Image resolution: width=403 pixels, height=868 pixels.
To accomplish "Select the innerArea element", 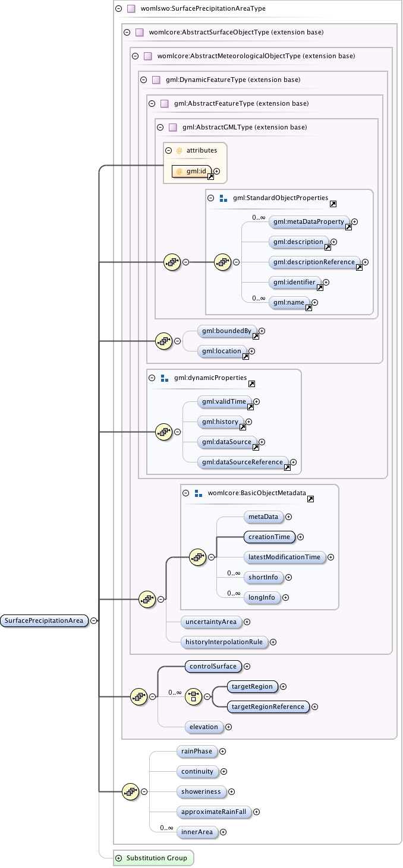I will click(197, 832).
